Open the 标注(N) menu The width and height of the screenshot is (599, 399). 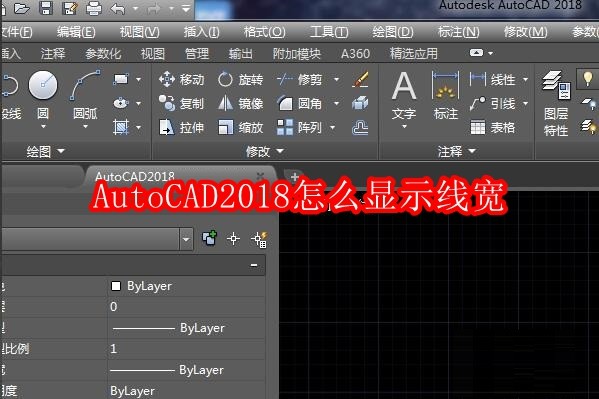458,32
